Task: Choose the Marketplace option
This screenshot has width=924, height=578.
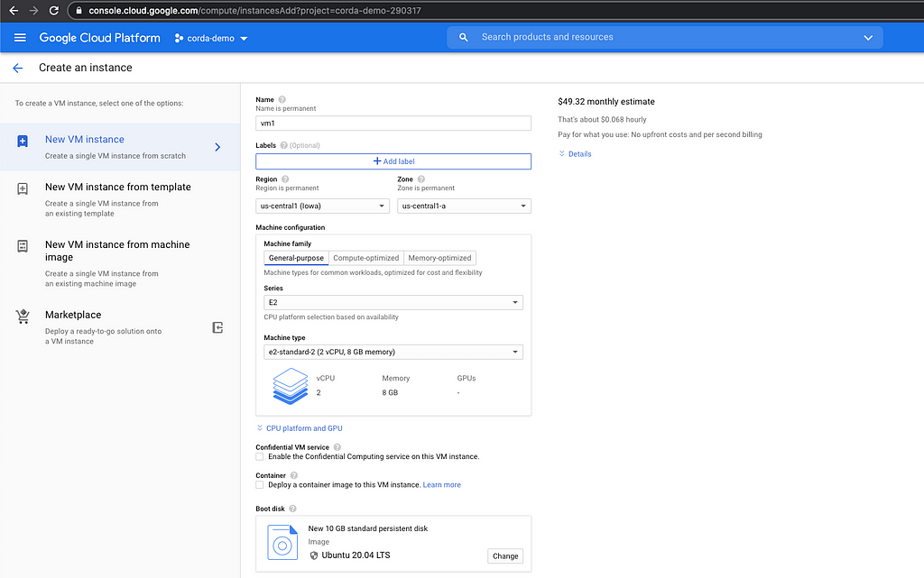Action: [x=120, y=327]
